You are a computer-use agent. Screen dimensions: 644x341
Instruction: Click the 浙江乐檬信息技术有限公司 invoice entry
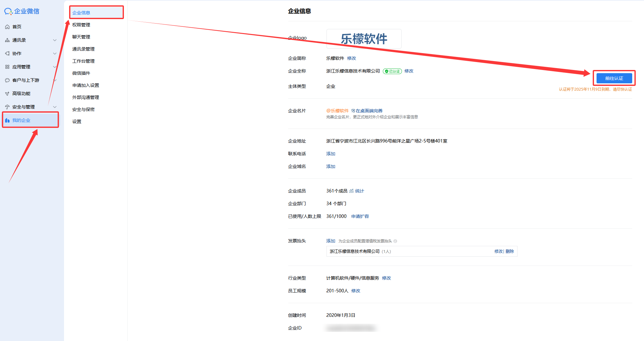click(354, 251)
